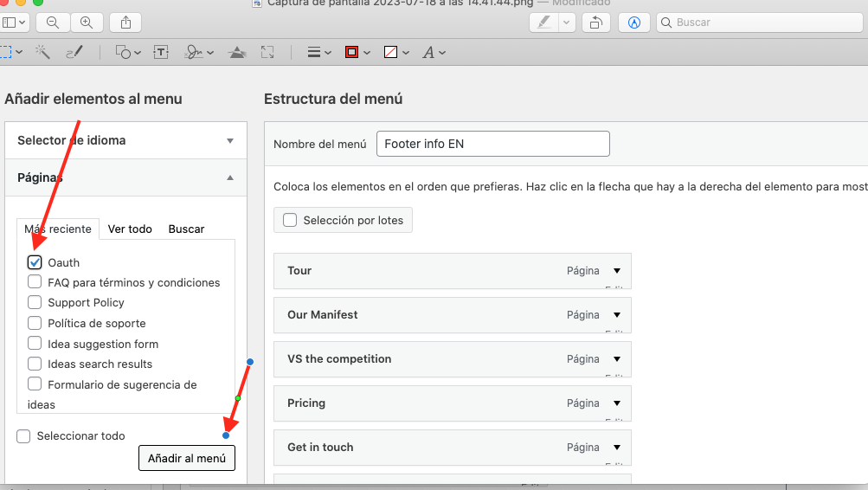
Task: Toggle the Markup toolbar button
Action: (x=634, y=23)
